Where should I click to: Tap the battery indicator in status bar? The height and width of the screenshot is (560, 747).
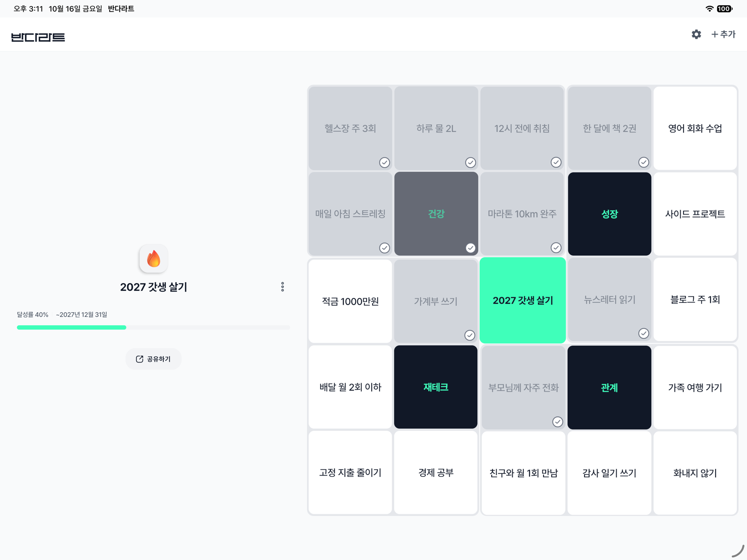coord(725,8)
